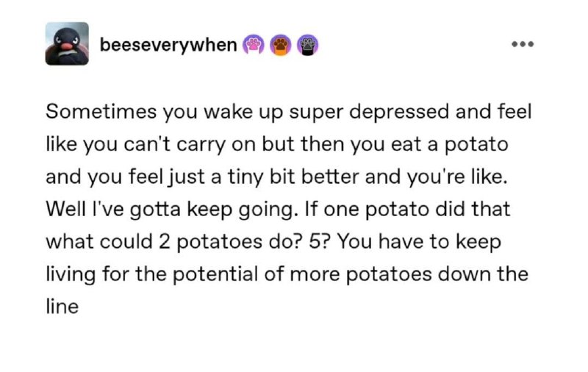Click the word "living" in the post

coord(71,275)
